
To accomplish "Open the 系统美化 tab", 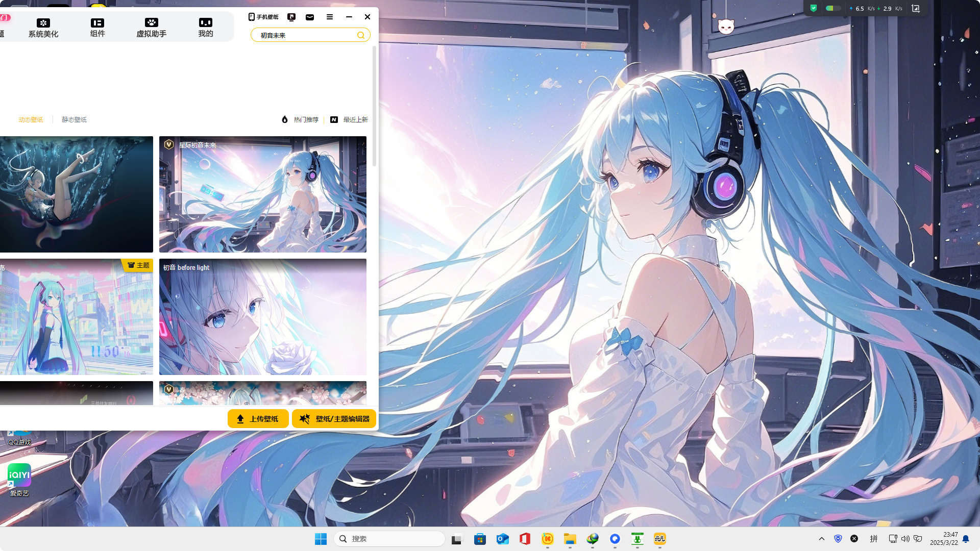I will (43, 28).
